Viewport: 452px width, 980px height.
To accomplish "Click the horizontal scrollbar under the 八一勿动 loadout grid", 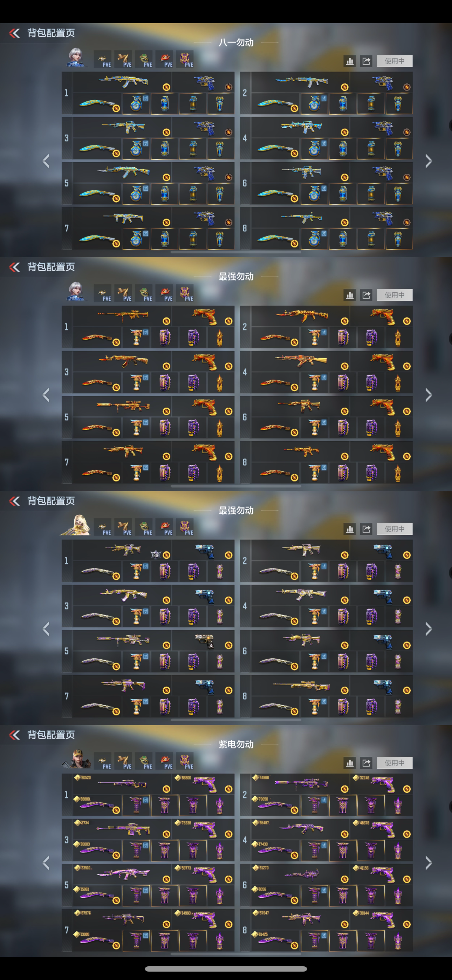I will coord(236,252).
